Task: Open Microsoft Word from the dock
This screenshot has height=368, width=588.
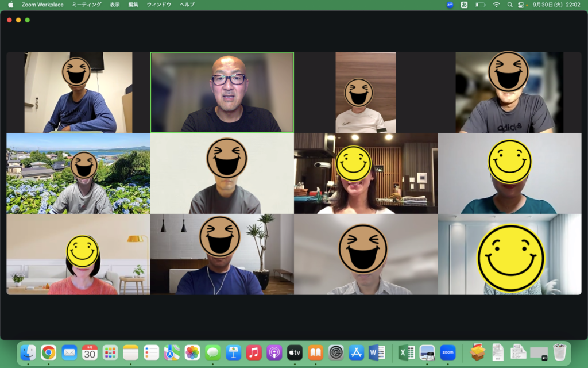Action: pos(377,352)
